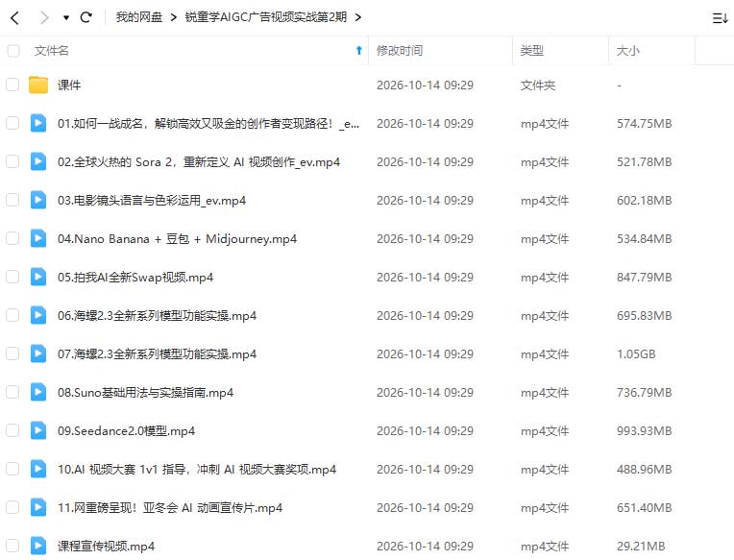Select file name 课程宣传视频.mp4
The width and height of the screenshot is (734, 560).
coord(107,546)
